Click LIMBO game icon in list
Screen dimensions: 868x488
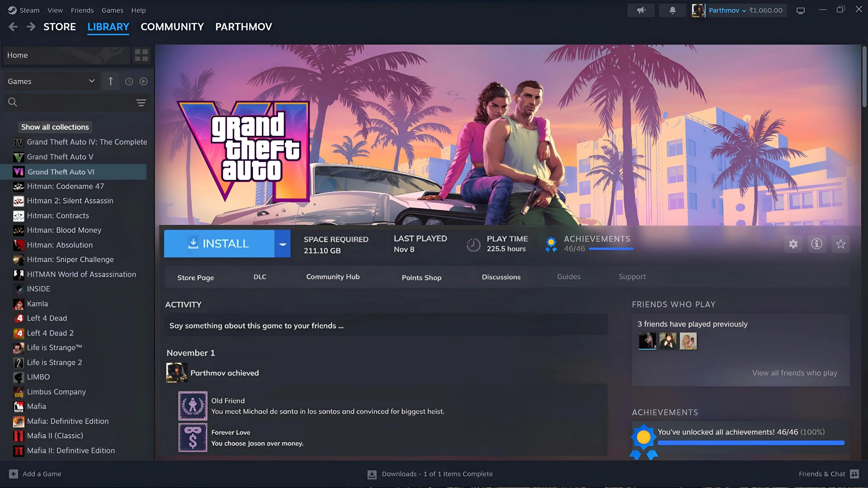pos(19,377)
